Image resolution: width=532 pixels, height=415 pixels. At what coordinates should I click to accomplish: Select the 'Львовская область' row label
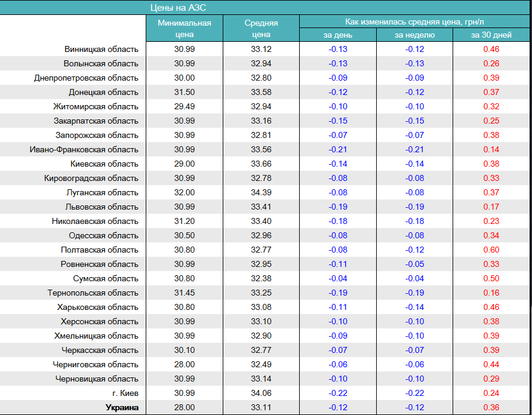102,207
